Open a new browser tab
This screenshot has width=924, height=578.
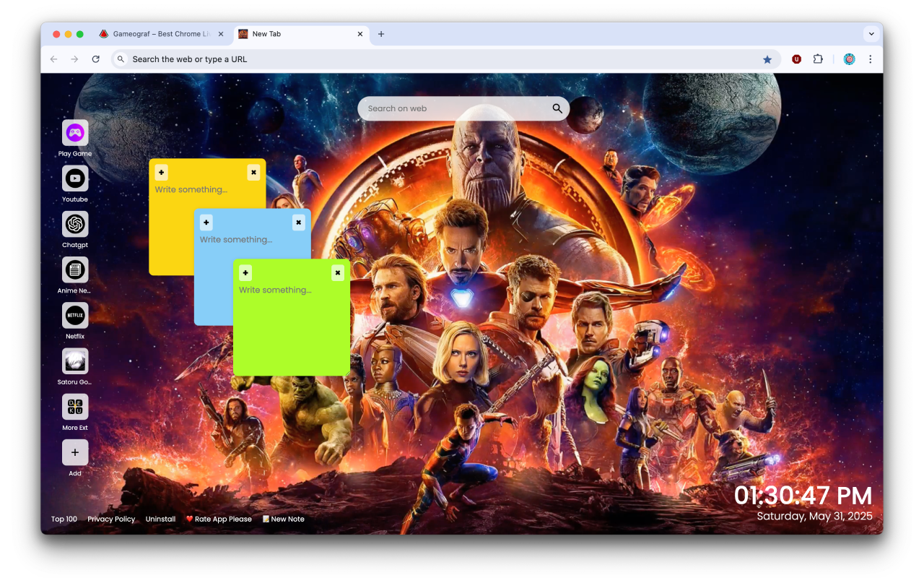point(381,34)
